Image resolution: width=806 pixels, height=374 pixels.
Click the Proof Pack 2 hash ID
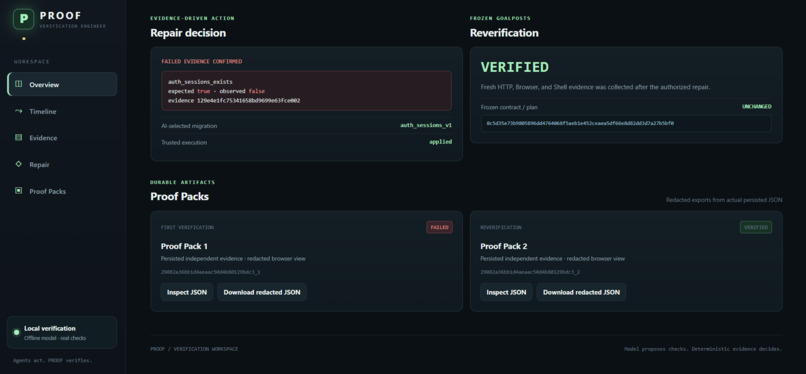coord(530,272)
